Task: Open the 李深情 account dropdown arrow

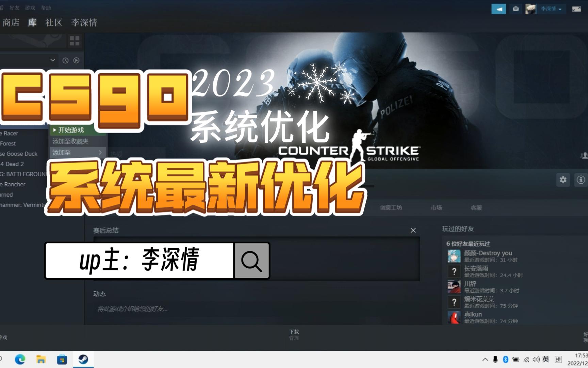Action: pos(560,9)
